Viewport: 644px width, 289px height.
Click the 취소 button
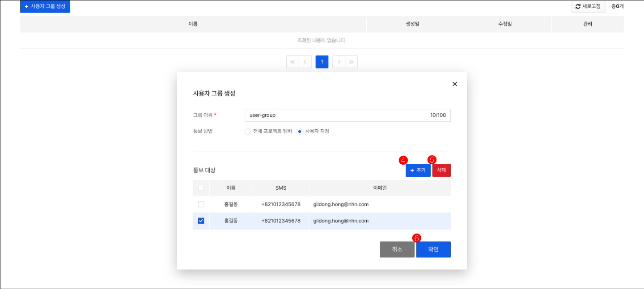(397, 250)
